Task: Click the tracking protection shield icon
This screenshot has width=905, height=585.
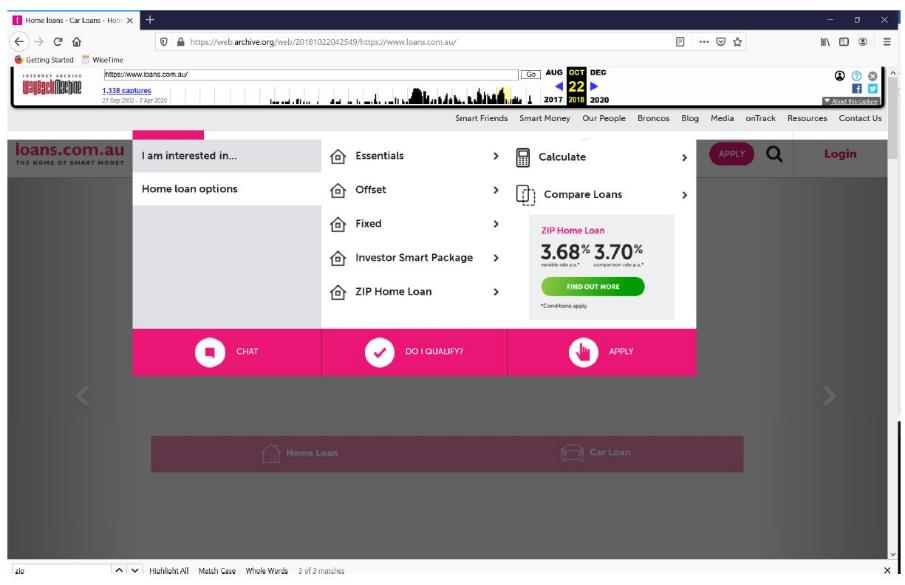Action: click(164, 42)
